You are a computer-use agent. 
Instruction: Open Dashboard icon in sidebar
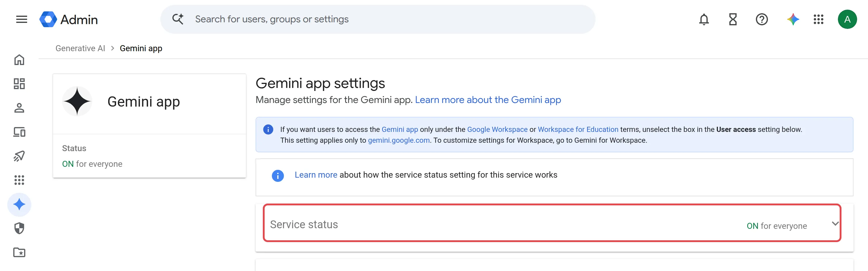coord(19,84)
